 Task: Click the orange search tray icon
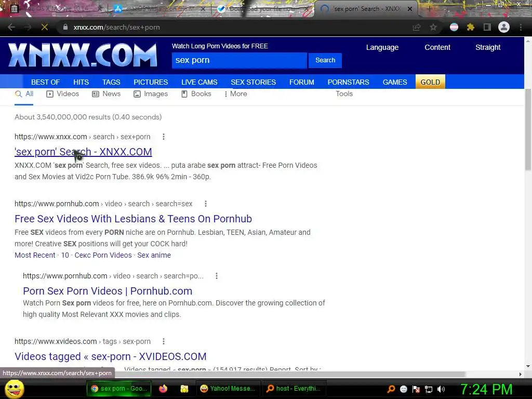391,389
